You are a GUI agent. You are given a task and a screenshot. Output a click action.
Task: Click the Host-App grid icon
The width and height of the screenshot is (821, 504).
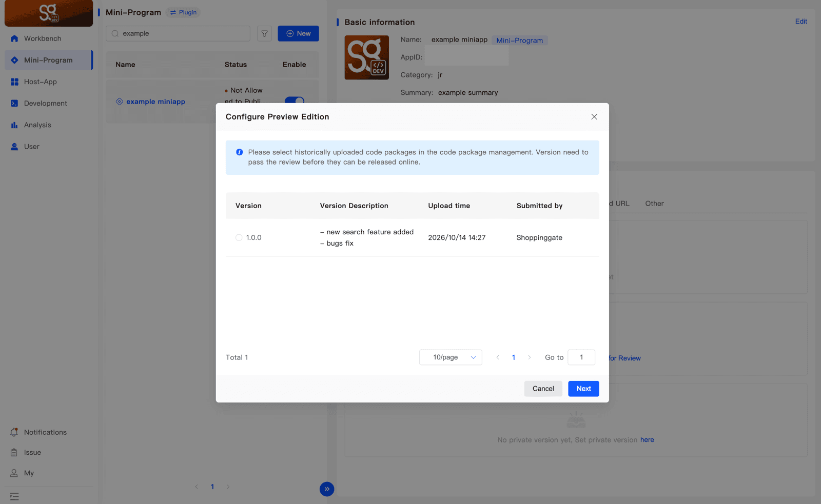coord(14,82)
